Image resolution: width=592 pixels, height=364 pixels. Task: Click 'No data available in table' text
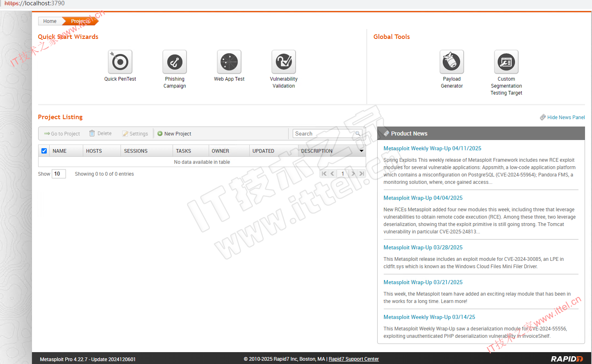(x=202, y=162)
